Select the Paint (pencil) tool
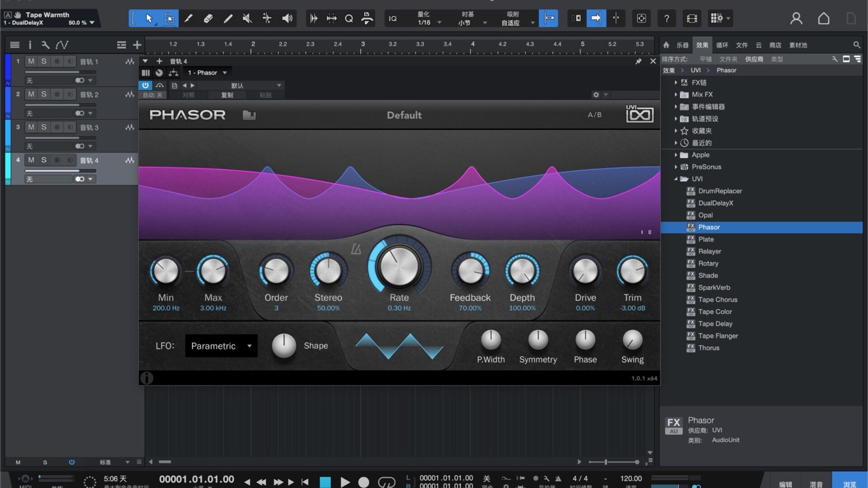 coord(228,19)
